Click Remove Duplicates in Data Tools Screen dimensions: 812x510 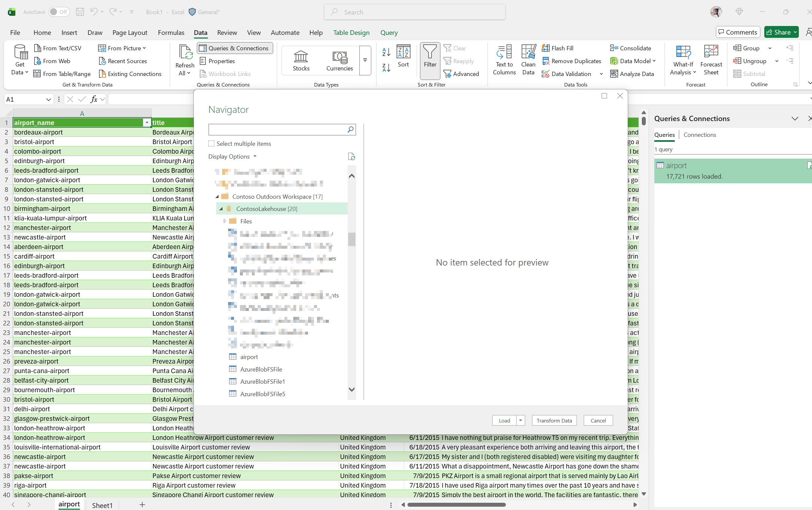[572, 61]
